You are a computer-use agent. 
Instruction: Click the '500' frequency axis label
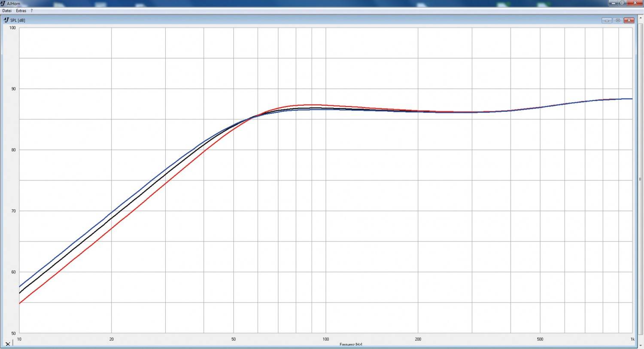click(540, 340)
